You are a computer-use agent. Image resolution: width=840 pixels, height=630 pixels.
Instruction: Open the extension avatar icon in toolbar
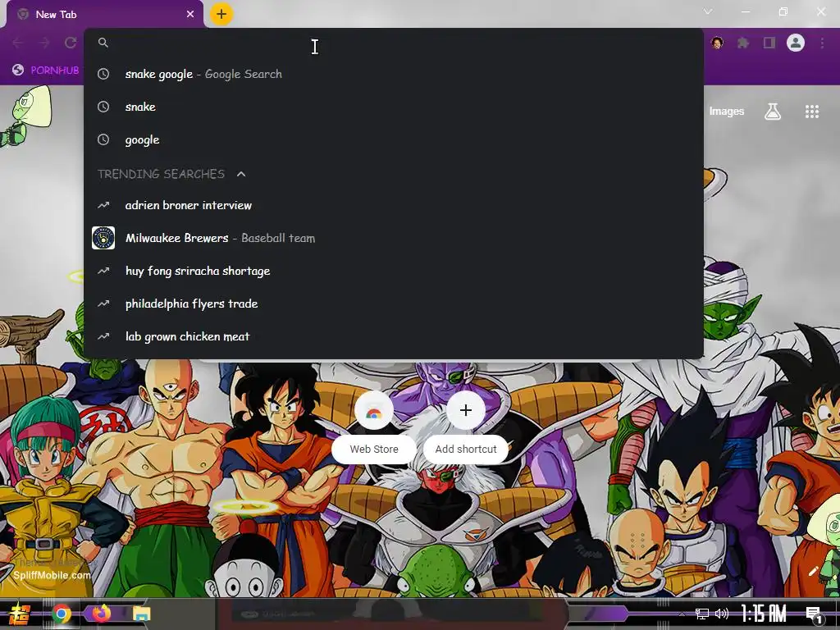717,43
